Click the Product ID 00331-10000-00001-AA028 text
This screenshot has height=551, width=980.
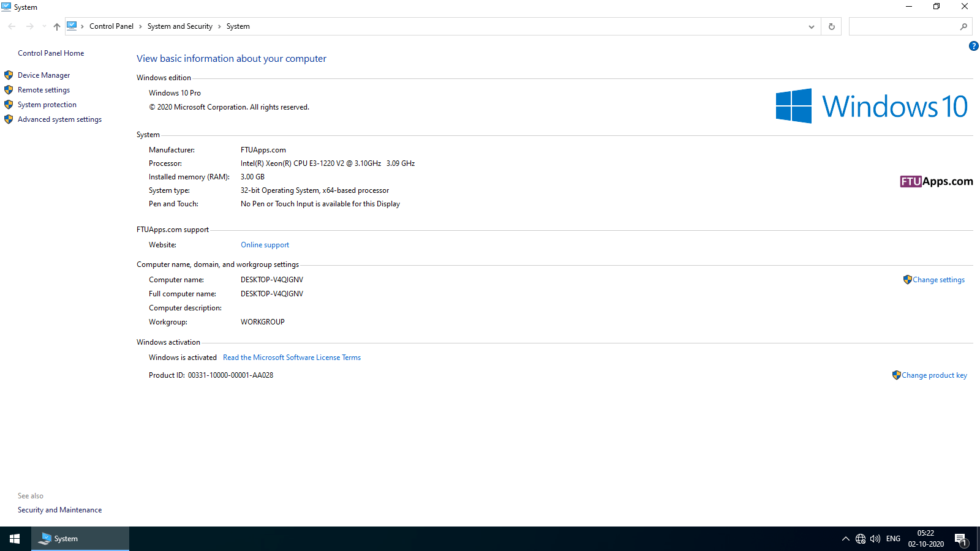point(230,375)
